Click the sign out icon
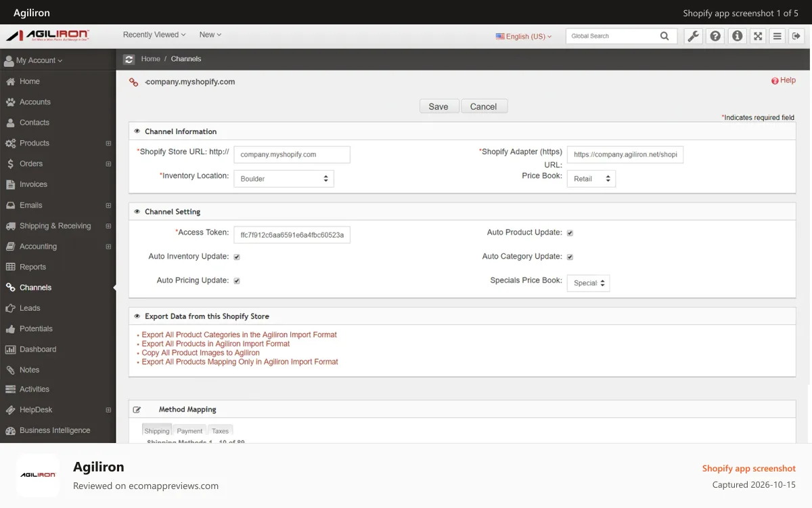Screen dimensions: 812x508 click(796, 37)
